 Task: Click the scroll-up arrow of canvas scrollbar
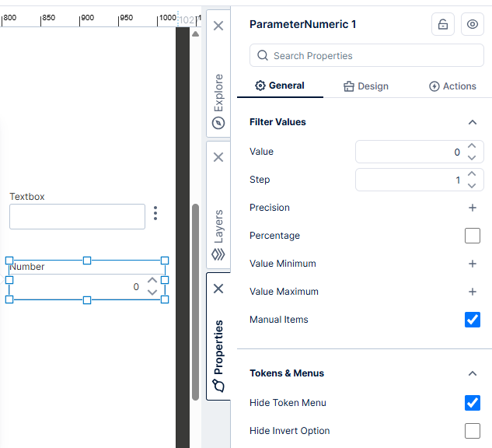pos(196,34)
